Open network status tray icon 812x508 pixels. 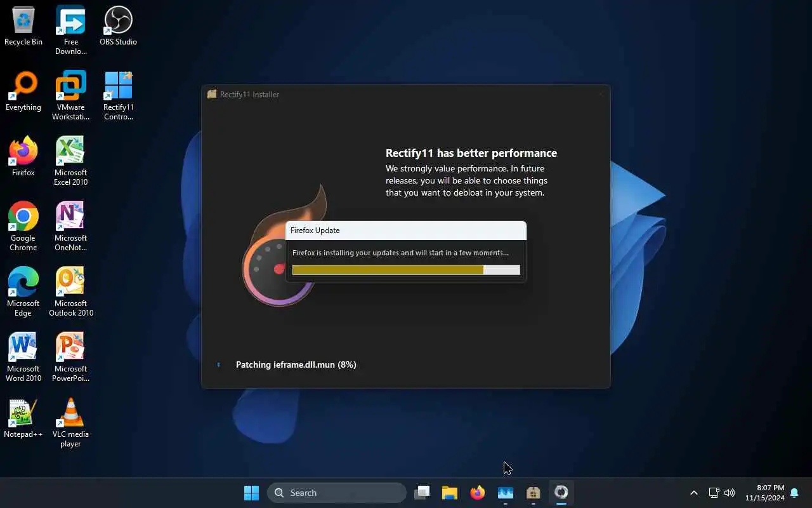[x=714, y=493]
